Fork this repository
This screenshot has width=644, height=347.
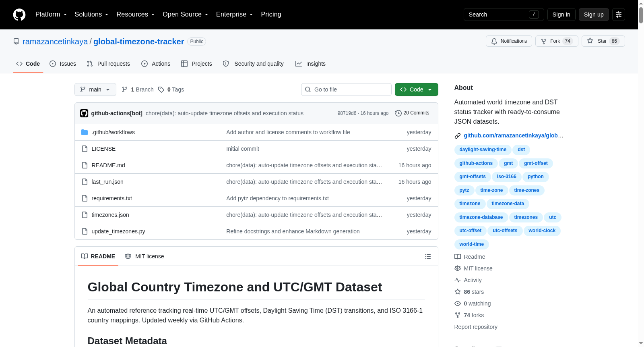point(557,41)
